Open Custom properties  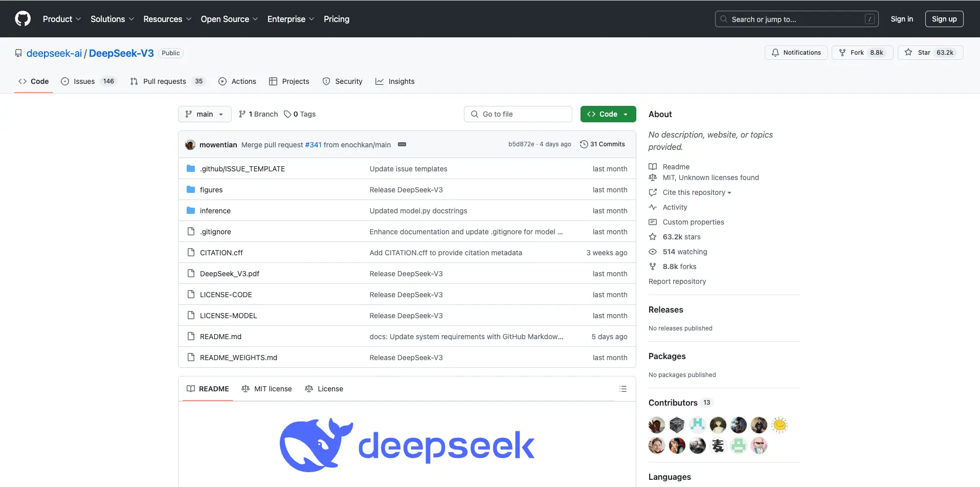686,222
